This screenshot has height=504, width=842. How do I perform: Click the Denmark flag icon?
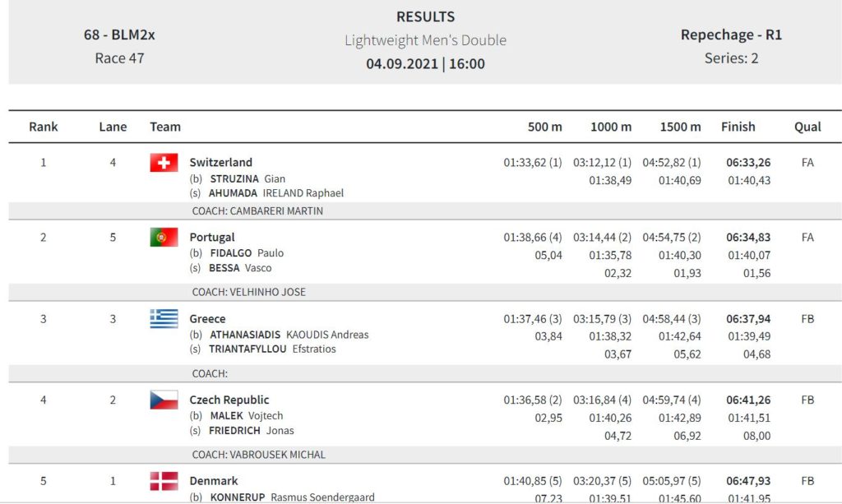tap(164, 481)
